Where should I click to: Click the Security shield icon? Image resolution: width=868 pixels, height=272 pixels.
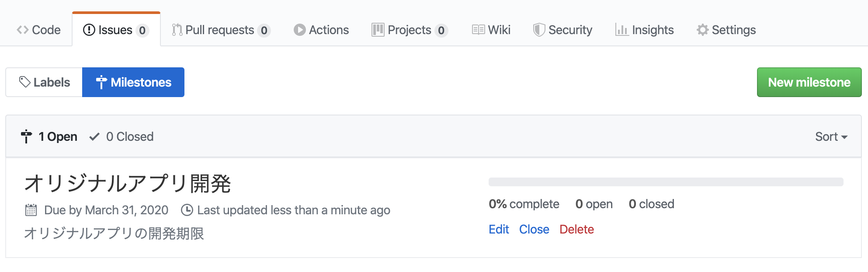[x=539, y=30]
